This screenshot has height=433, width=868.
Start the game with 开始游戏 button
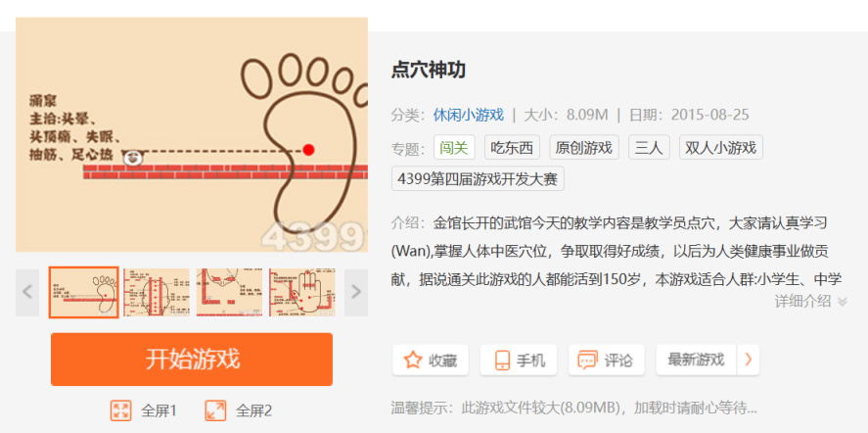click(192, 360)
